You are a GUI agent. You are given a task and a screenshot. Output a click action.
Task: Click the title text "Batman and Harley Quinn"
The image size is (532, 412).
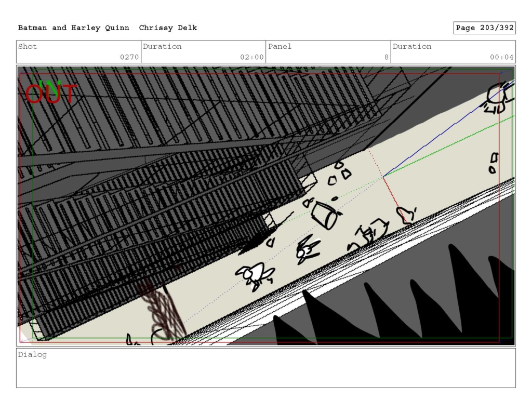[x=74, y=28]
